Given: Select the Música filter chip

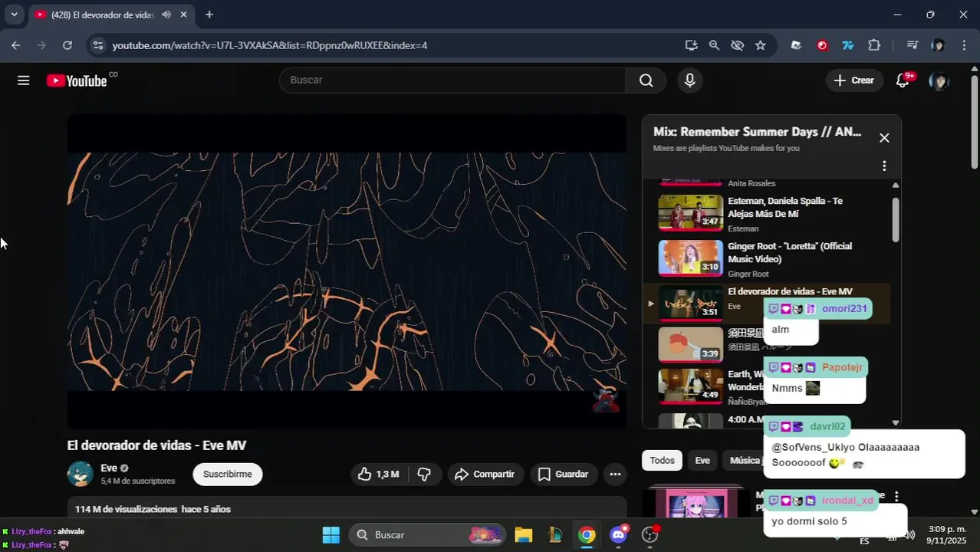Looking at the screenshot, I should 744,460.
